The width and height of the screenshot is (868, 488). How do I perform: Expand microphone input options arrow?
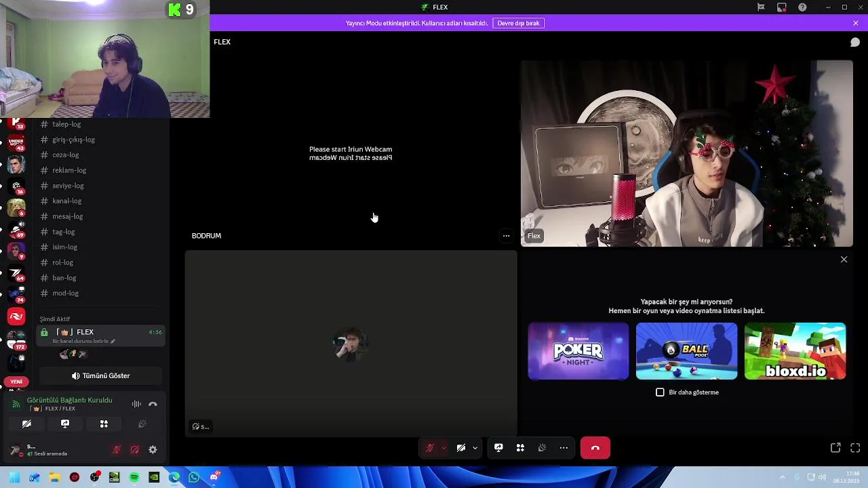[x=443, y=448]
